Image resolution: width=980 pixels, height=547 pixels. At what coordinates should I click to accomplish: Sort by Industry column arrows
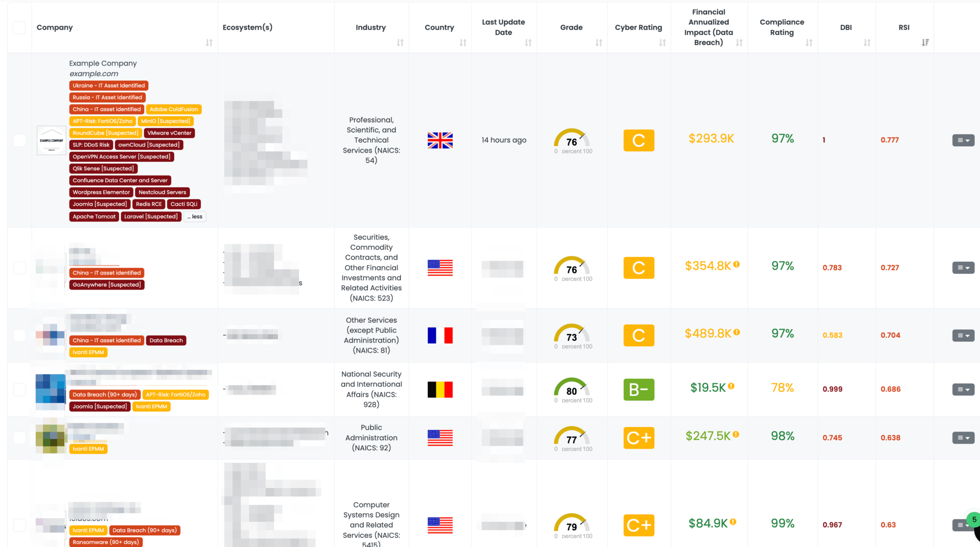[x=400, y=43]
